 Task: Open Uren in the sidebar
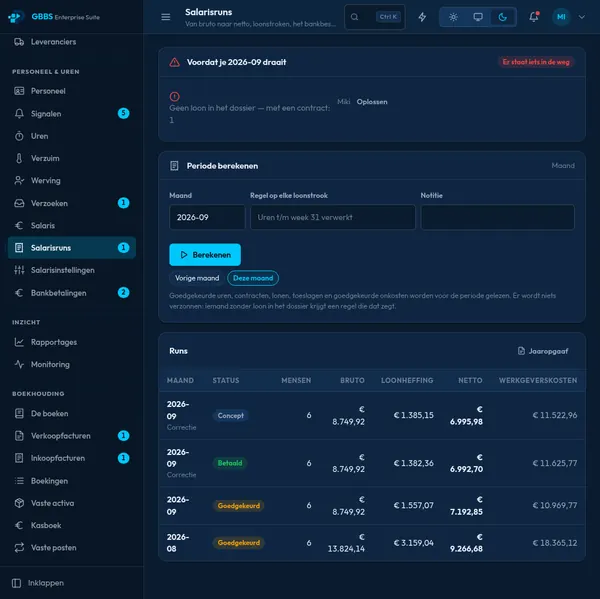(72, 136)
